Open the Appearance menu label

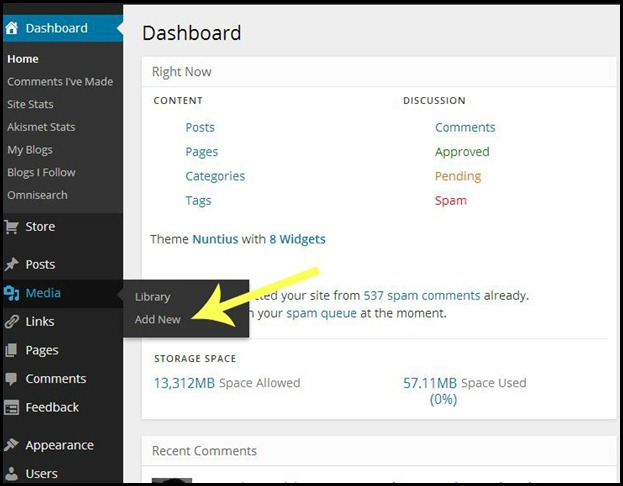[x=60, y=445]
